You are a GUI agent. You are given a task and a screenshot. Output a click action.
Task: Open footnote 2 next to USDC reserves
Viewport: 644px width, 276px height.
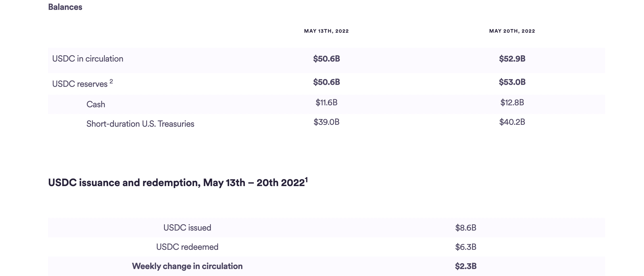(x=111, y=81)
